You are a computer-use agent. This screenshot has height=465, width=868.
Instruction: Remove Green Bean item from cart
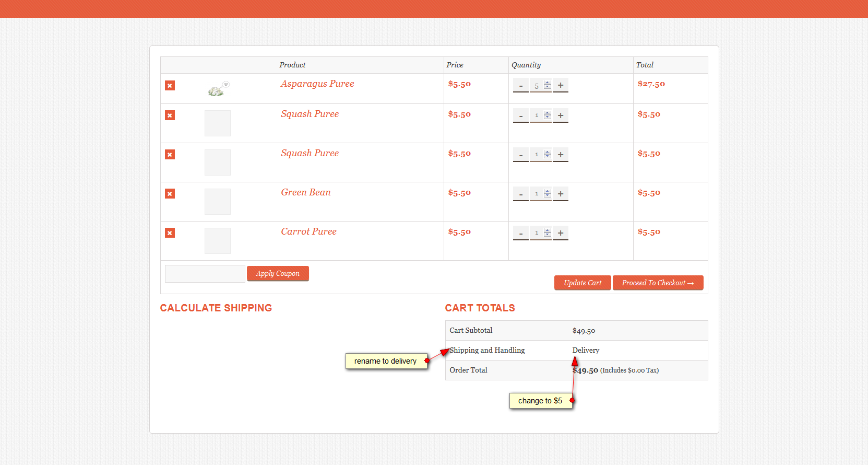(170, 194)
